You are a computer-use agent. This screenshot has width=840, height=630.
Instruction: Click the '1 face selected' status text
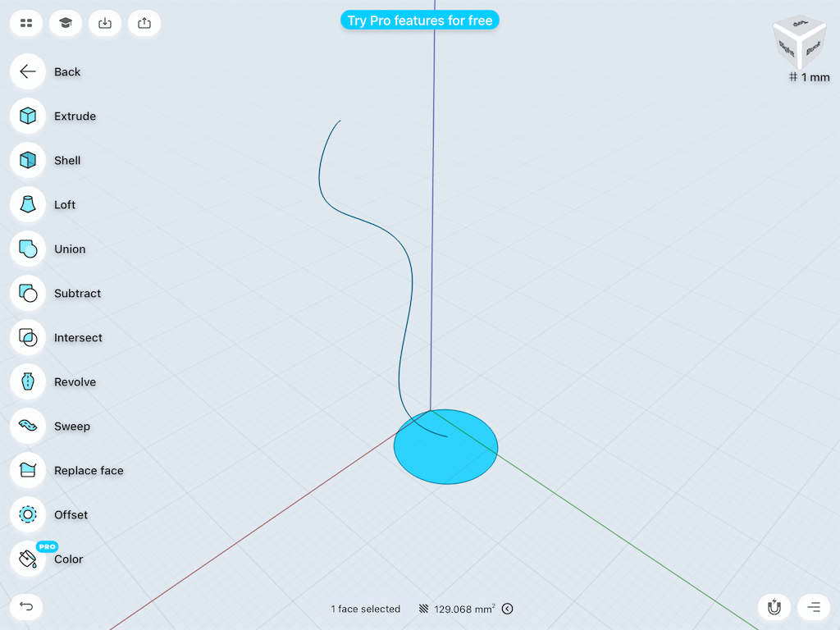click(x=365, y=609)
